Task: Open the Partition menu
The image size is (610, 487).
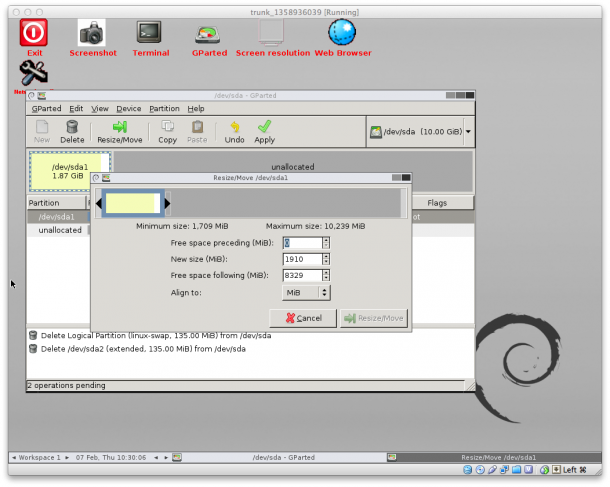Action: (165, 109)
